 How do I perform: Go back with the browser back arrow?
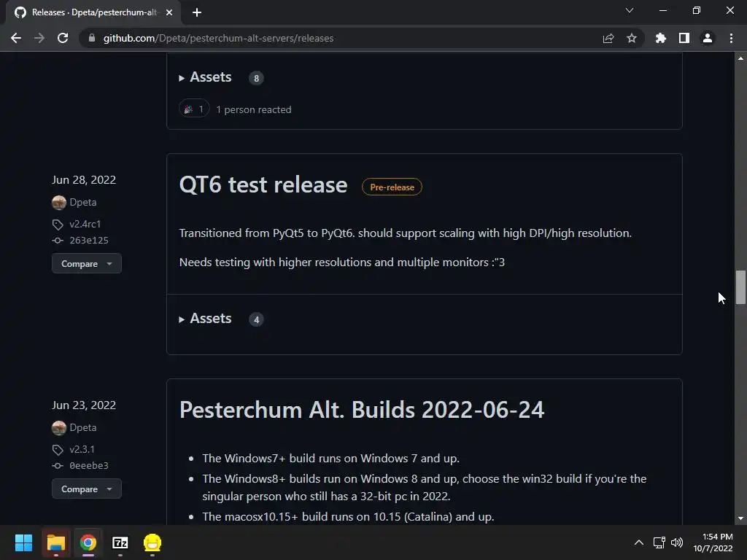[x=16, y=38]
